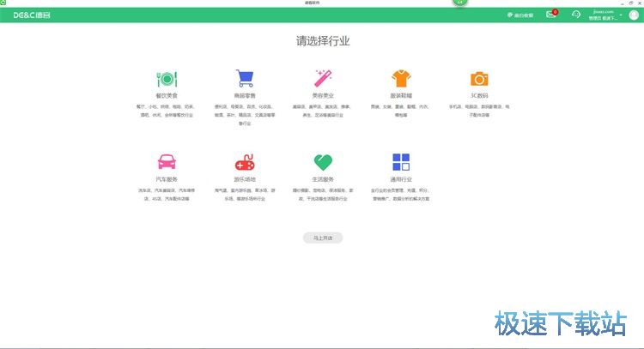Select the 商超零售 shopping cart icon

(245, 78)
